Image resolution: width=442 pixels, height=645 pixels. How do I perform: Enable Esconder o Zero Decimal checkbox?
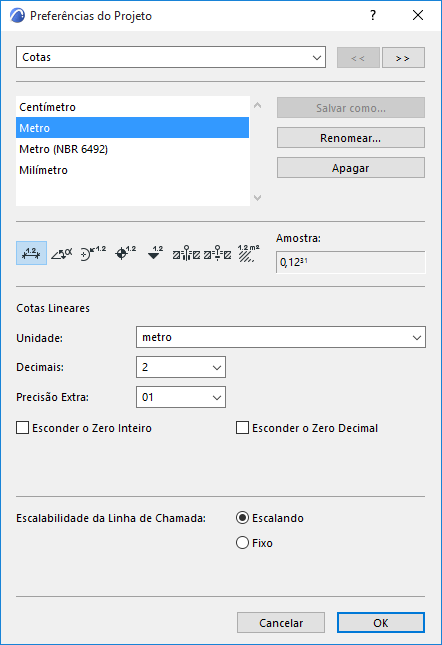pos(243,428)
